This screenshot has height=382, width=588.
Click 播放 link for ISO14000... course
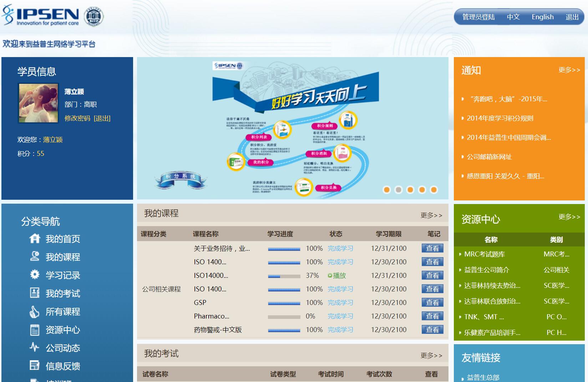coord(339,275)
